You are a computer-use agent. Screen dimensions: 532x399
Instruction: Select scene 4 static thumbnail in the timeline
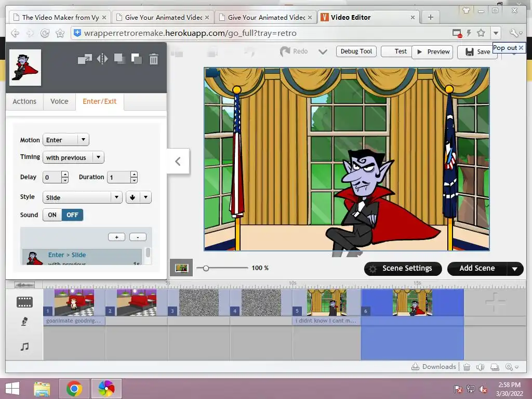[x=261, y=302]
